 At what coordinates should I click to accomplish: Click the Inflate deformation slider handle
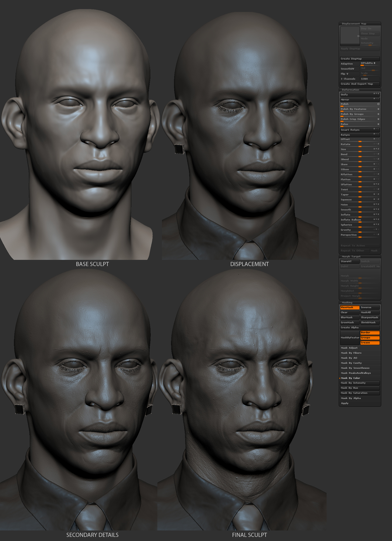point(360,217)
